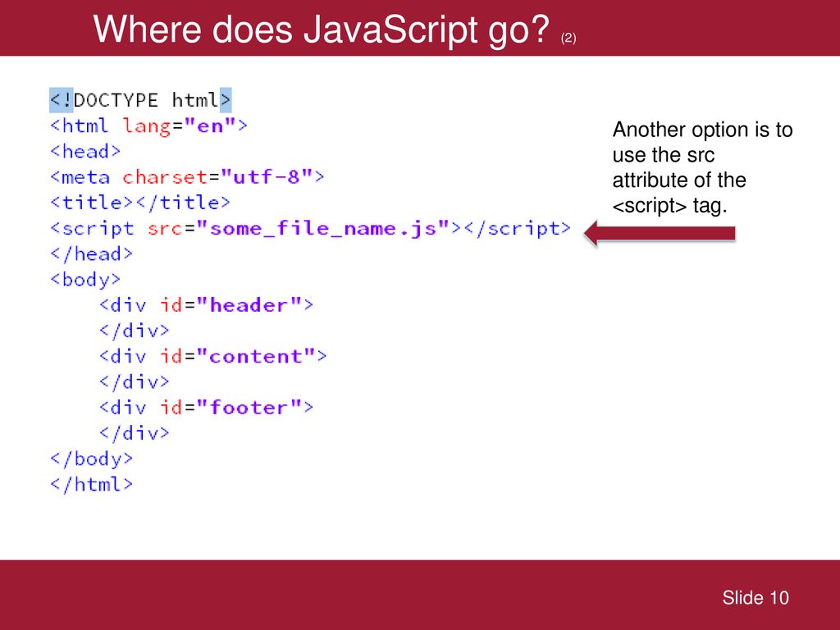
Task: Select the '<meta charset="utf-8">' line
Action: point(187,177)
